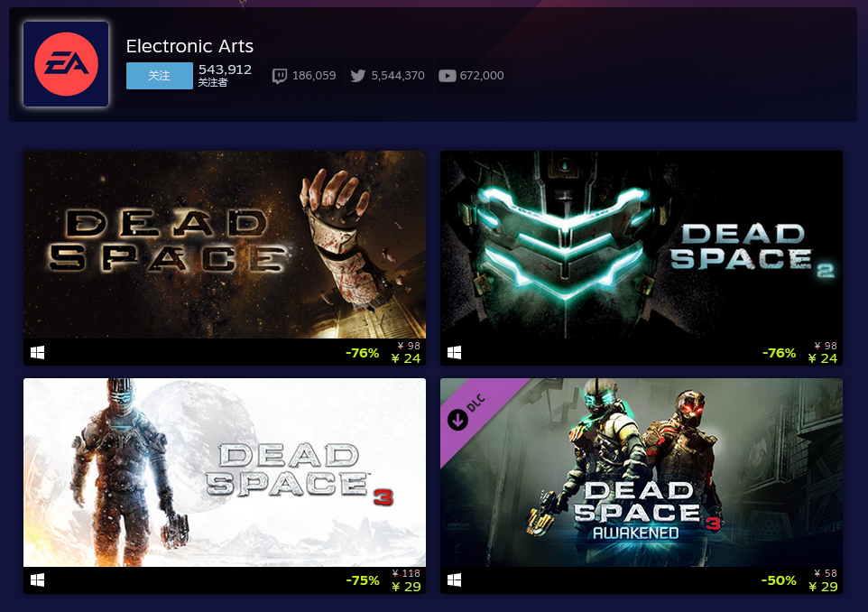
Task: Click the ¥ 24 price of Dead Space
Action: coord(406,358)
